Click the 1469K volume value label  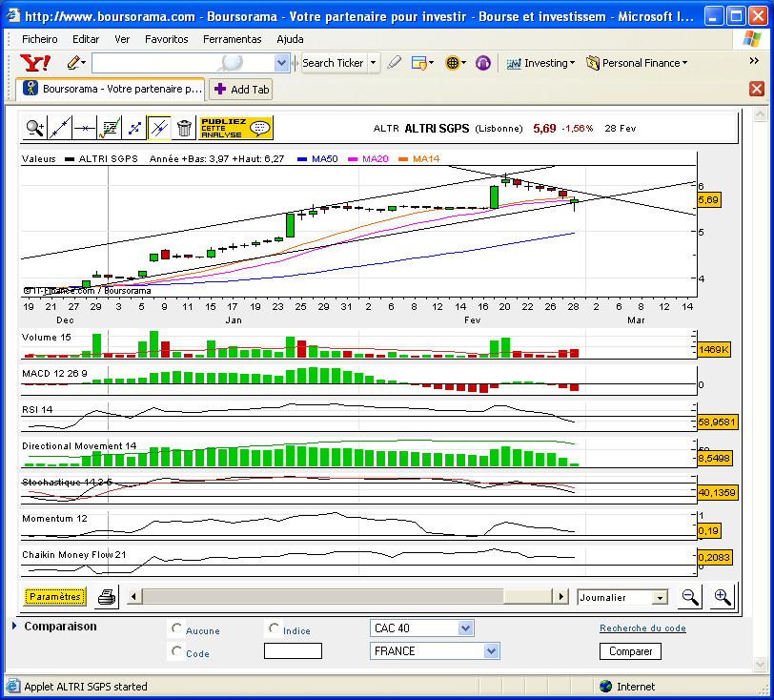(714, 350)
